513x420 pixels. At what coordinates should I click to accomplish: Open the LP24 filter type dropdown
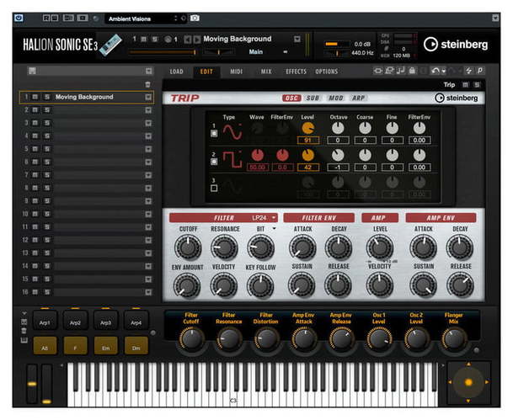(x=265, y=218)
